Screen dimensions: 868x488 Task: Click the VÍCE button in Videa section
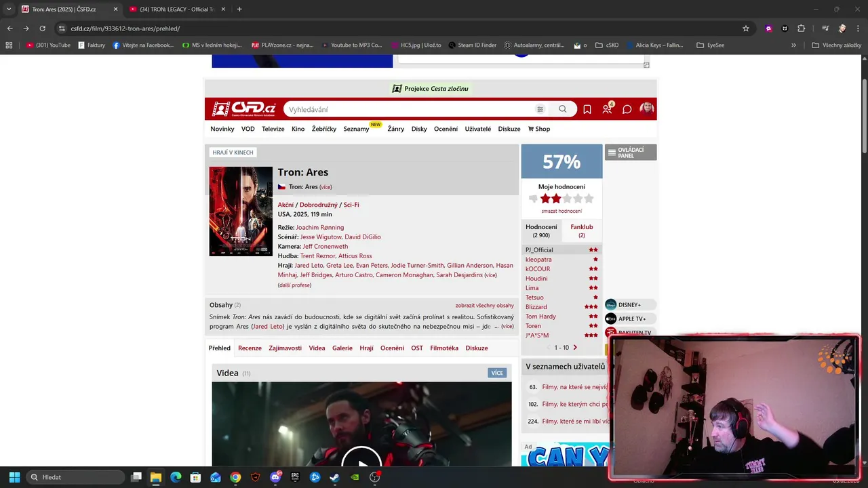pos(497,373)
